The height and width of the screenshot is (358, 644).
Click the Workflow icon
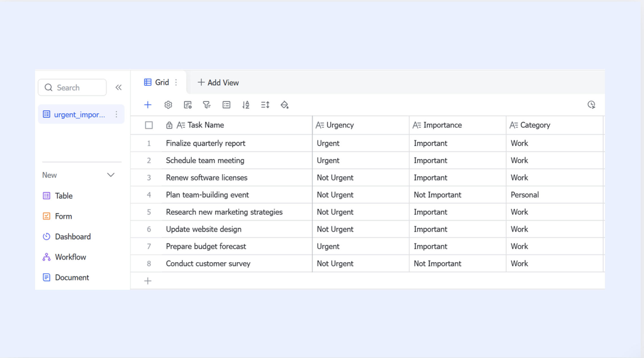(x=46, y=257)
